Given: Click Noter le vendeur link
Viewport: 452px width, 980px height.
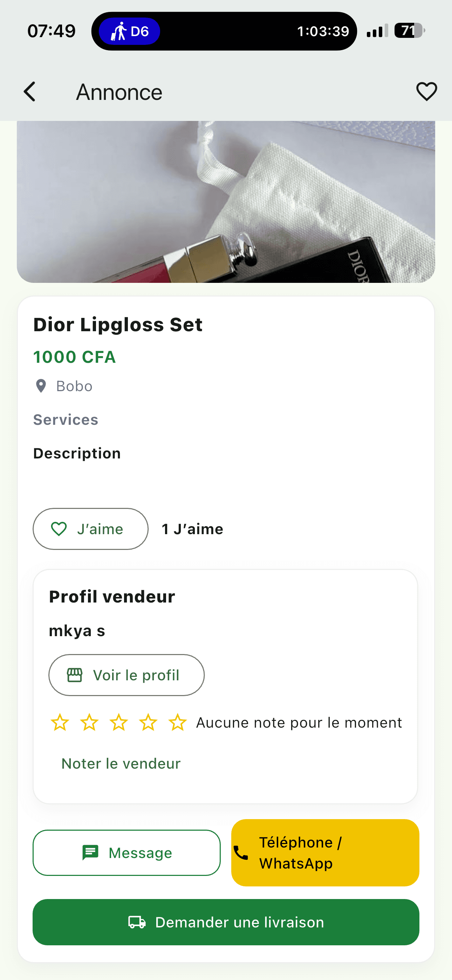Looking at the screenshot, I should click(121, 763).
